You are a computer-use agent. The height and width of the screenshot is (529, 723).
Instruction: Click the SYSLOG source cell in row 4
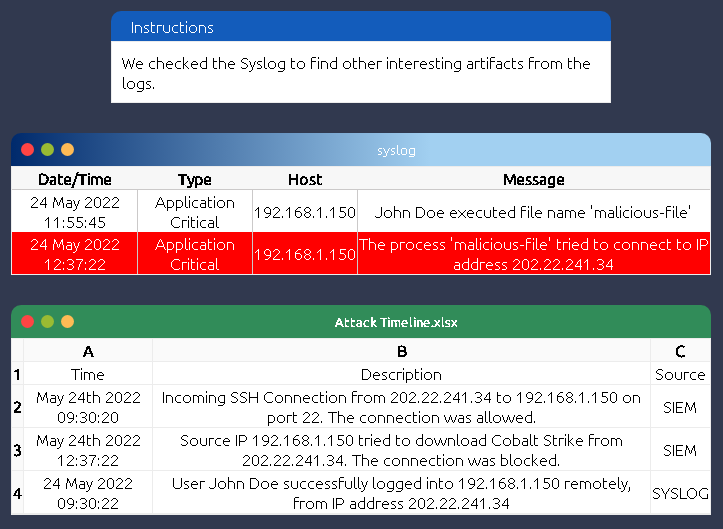680,493
